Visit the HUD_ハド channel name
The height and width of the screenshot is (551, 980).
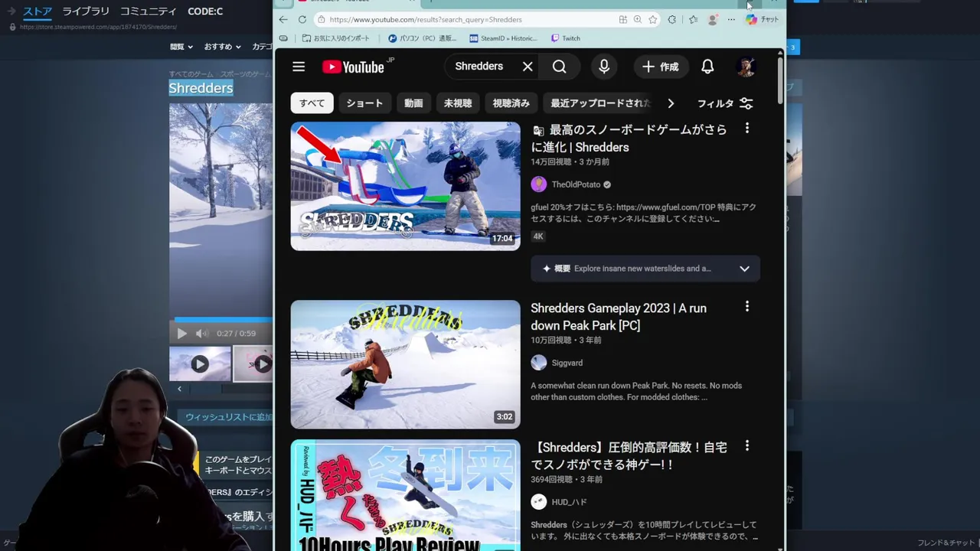[x=569, y=502]
